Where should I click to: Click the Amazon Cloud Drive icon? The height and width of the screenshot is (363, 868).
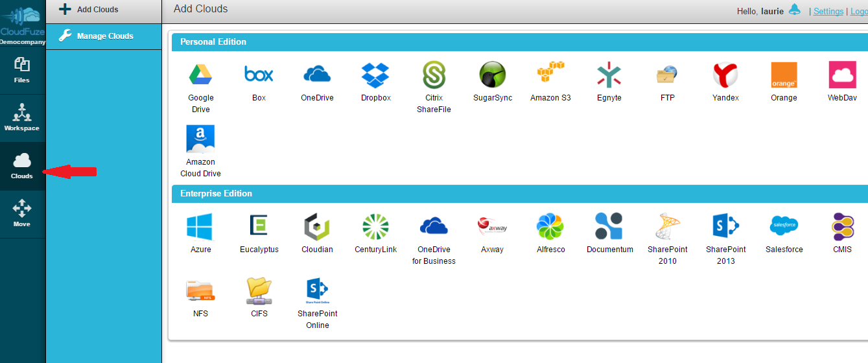tap(201, 139)
